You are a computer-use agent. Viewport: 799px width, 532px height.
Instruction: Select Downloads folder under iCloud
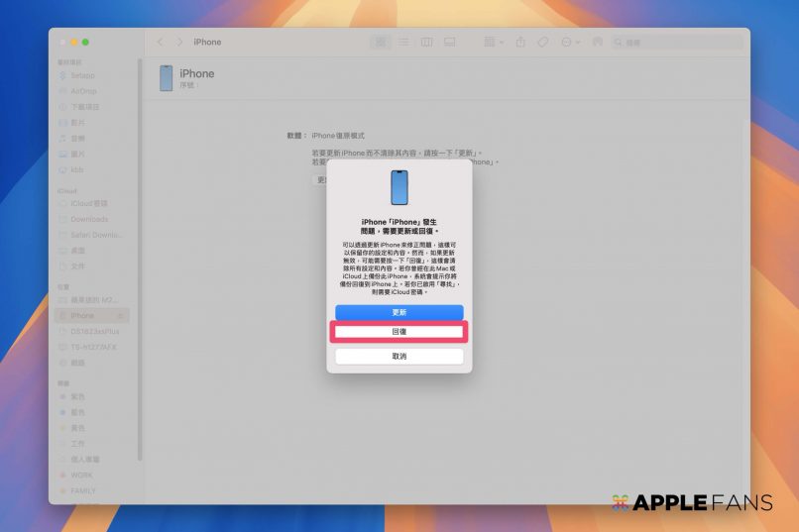pos(89,219)
